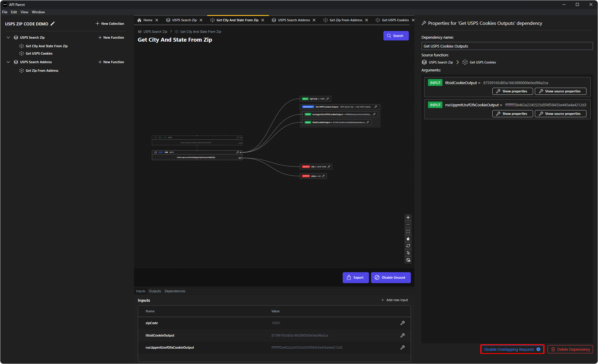Open the Edit menu

point(14,12)
